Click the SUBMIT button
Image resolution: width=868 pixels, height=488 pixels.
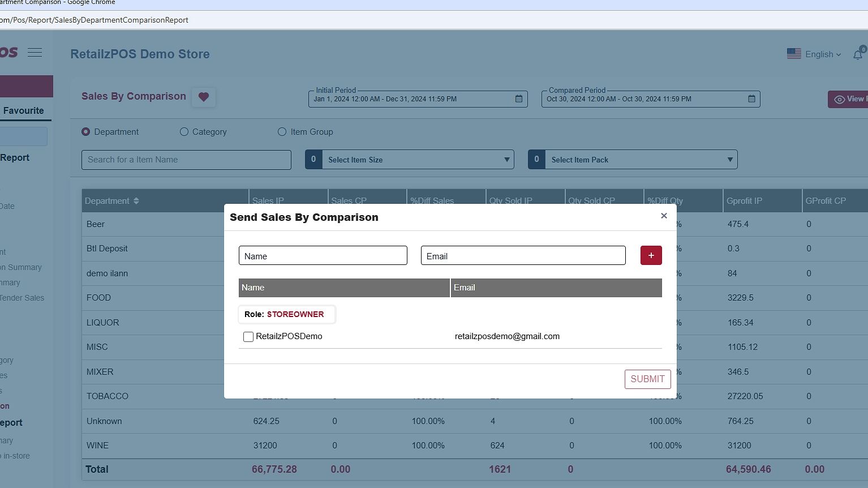(x=647, y=379)
